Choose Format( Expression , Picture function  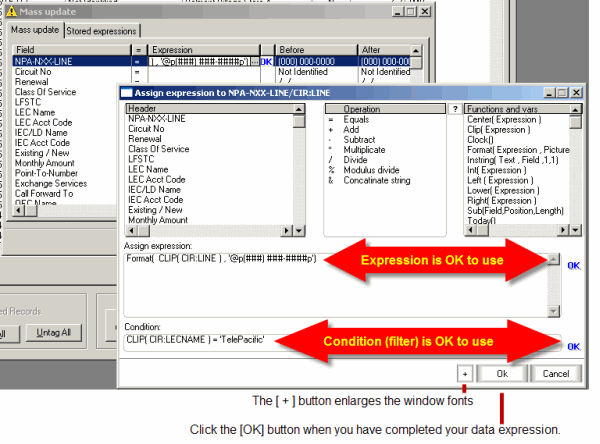pyautogui.click(x=518, y=150)
